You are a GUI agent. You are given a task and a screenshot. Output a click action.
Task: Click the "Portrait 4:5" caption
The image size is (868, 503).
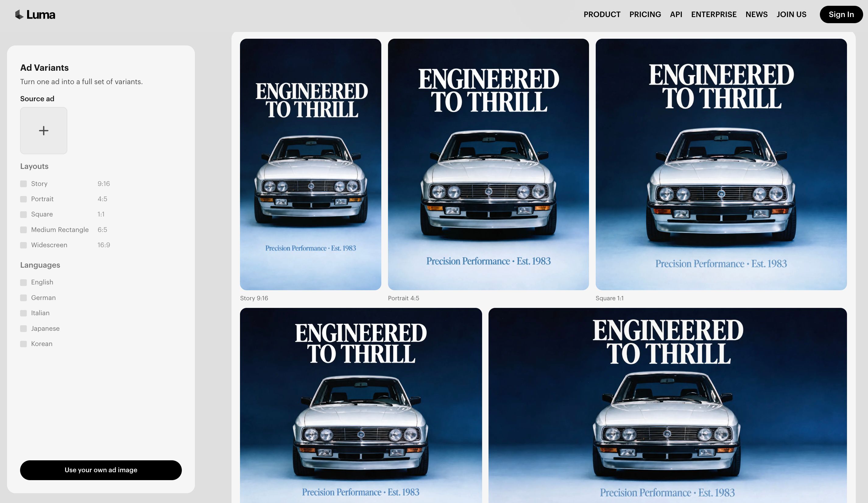point(403,298)
